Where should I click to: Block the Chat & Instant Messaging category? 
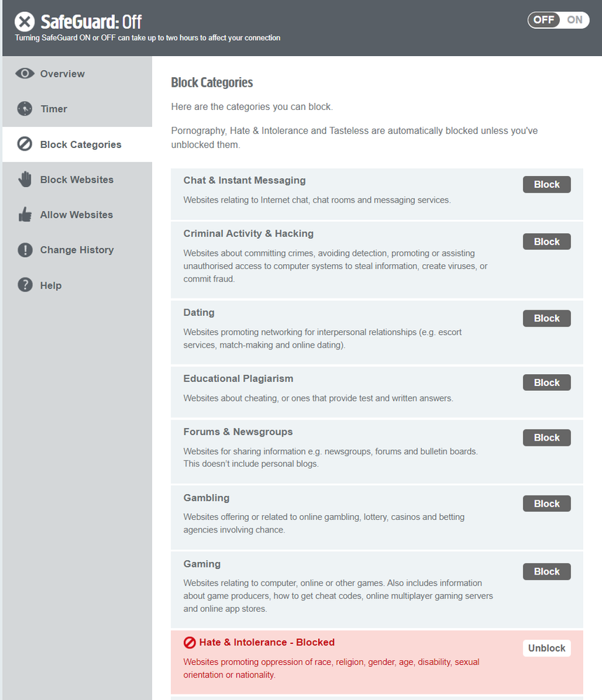pyautogui.click(x=547, y=184)
